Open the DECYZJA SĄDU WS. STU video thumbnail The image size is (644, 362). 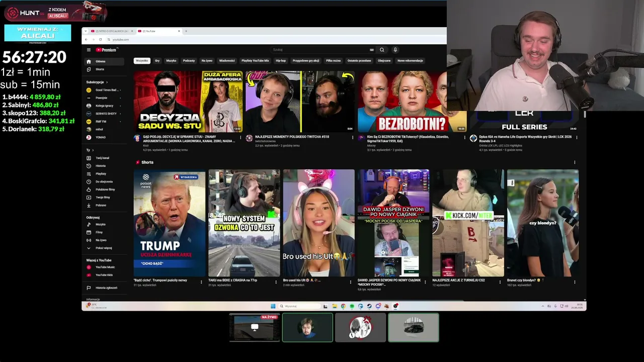pyautogui.click(x=188, y=102)
